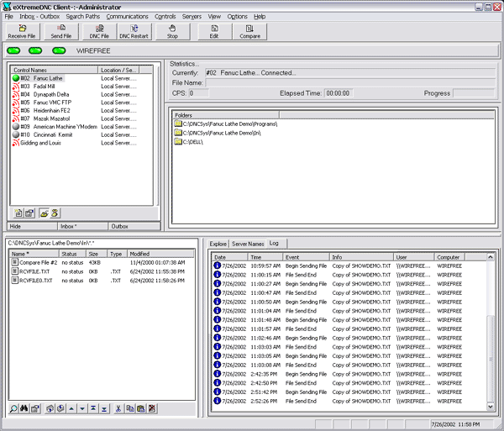The width and height of the screenshot is (504, 431).
Task: Click the single up-arrow move icon
Action: point(71,408)
